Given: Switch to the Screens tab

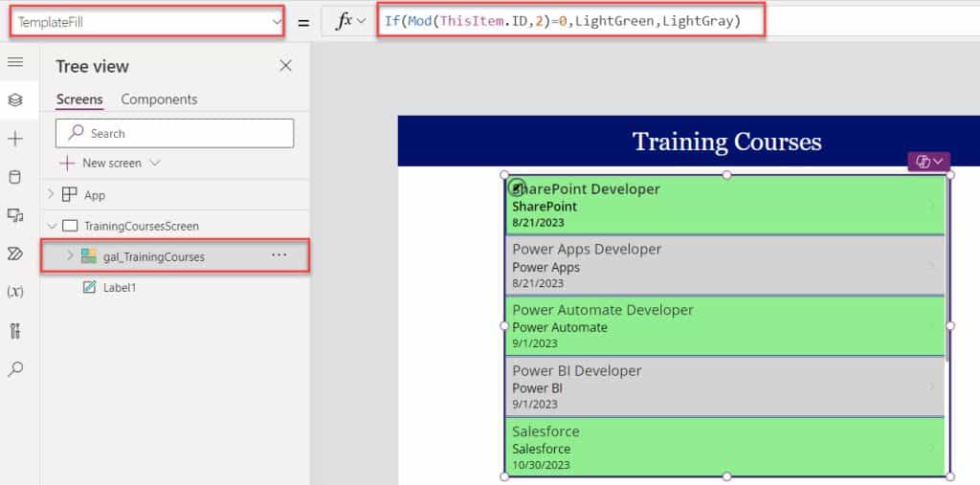Looking at the screenshot, I should pos(79,99).
